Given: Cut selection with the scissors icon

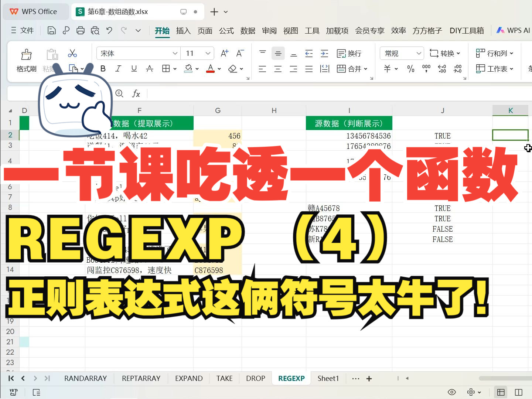Looking at the screenshot, I should pyautogui.click(x=72, y=54).
